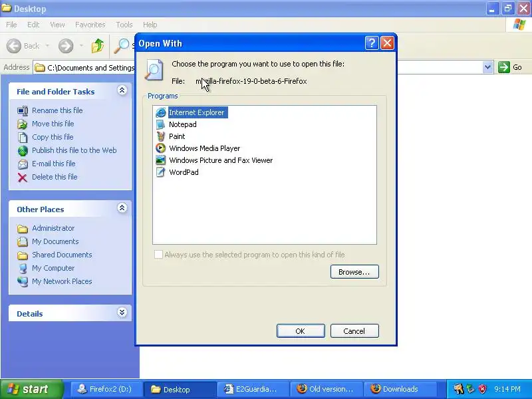Open the View menu
The height and width of the screenshot is (399, 532).
tap(57, 25)
